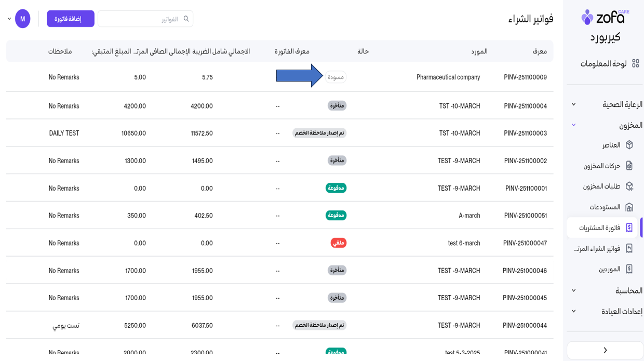
Task: Click the search magnifier icon
Action: [x=186, y=19]
